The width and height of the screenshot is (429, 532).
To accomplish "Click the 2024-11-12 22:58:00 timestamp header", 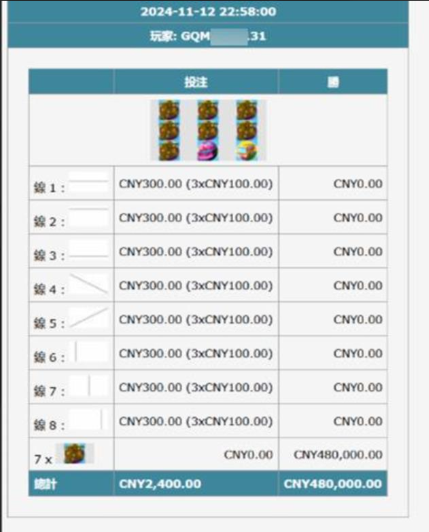I will (x=208, y=12).
